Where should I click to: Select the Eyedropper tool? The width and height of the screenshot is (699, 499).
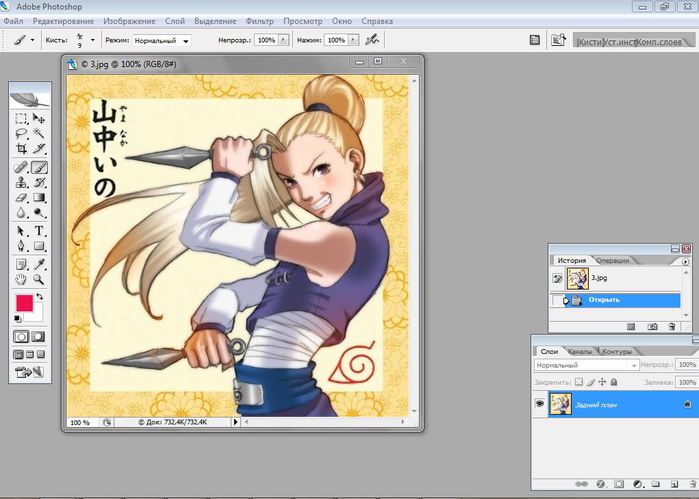[x=40, y=264]
